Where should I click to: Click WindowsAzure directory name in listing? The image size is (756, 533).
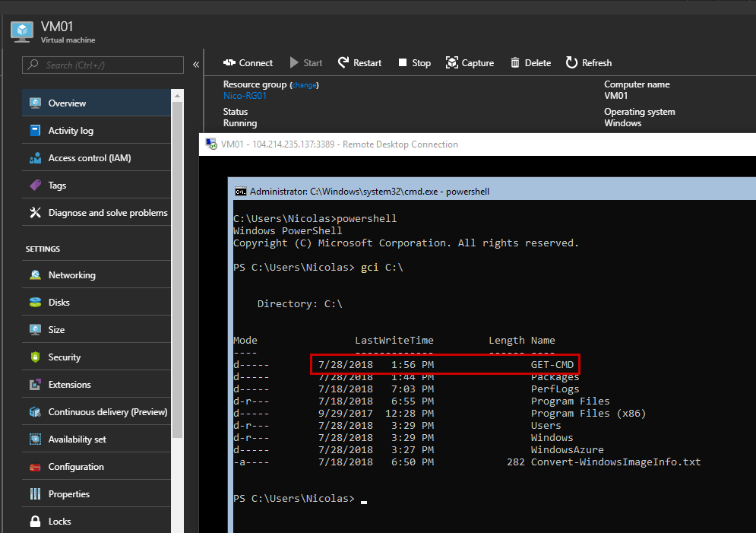[567, 449]
